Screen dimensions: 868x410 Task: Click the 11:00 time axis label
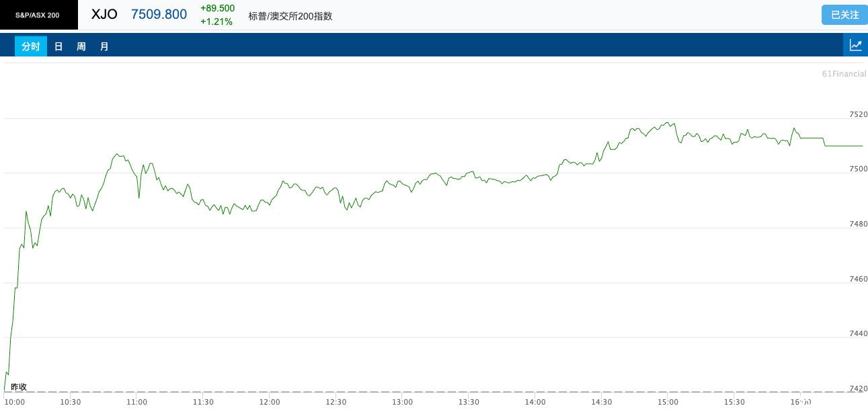(x=136, y=402)
